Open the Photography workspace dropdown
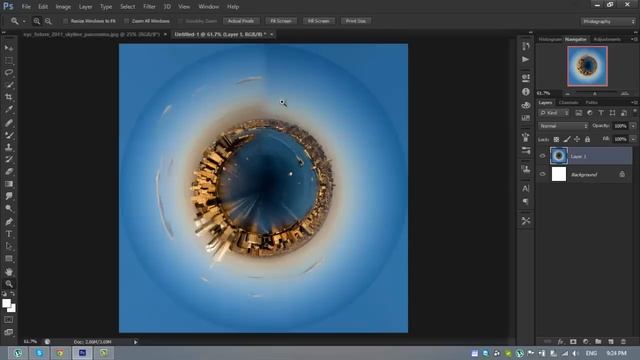The image size is (640, 360). point(608,21)
